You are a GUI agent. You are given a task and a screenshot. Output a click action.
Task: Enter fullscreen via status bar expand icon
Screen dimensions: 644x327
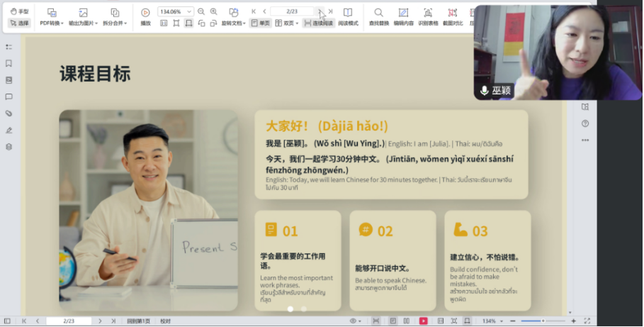587,321
